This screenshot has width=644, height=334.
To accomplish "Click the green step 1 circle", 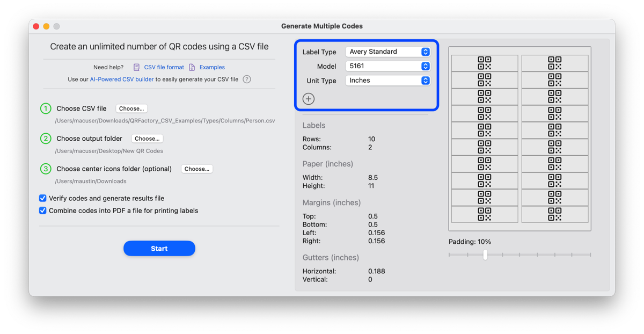I will pos(46,108).
